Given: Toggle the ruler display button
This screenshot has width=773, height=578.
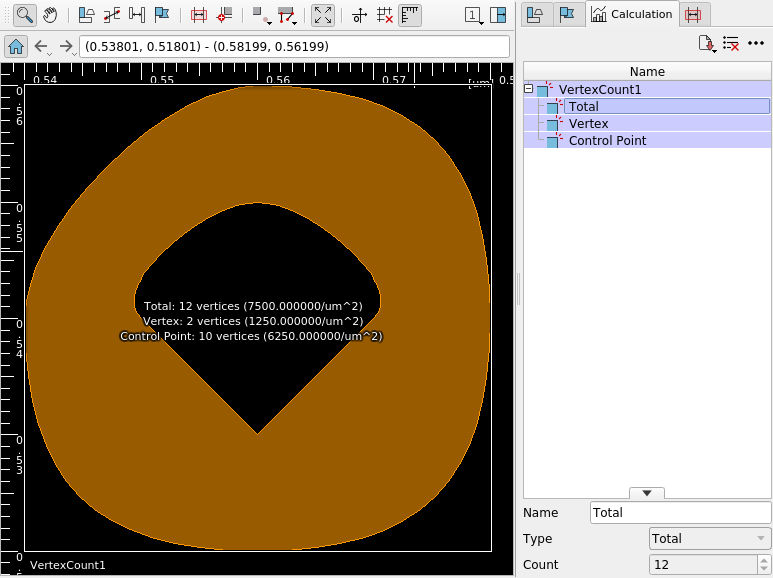Looking at the screenshot, I should tap(410, 15).
